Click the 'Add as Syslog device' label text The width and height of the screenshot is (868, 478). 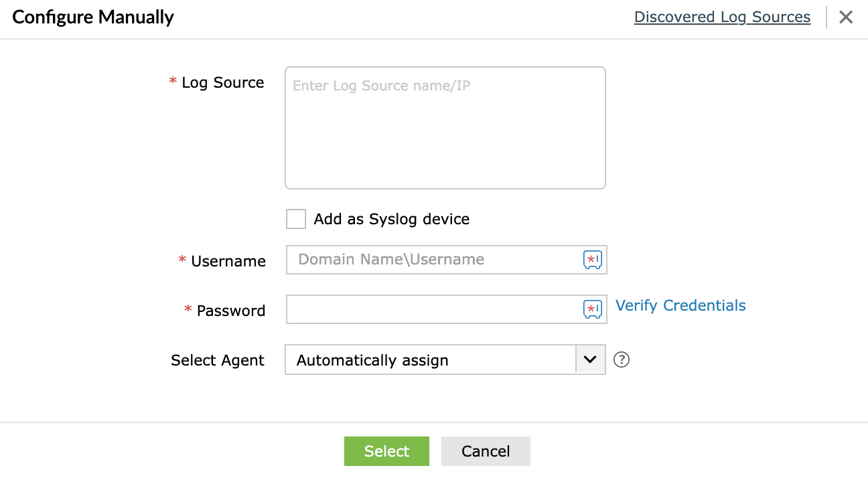[391, 219]
